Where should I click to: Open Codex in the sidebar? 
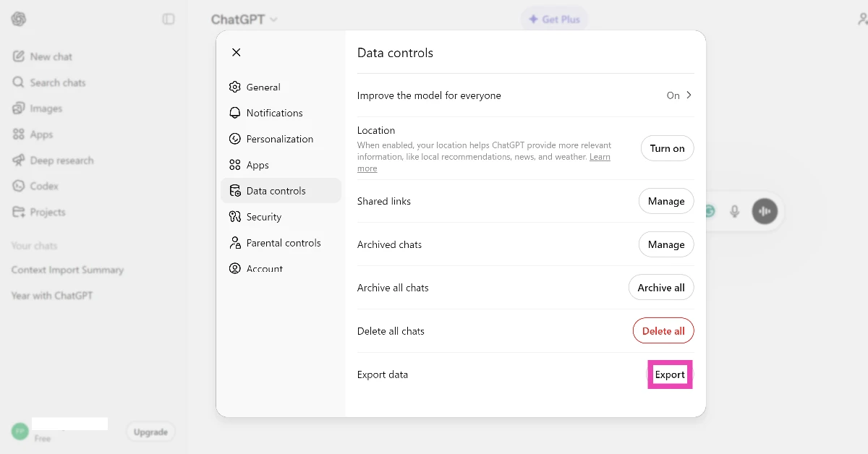point(43,186)
